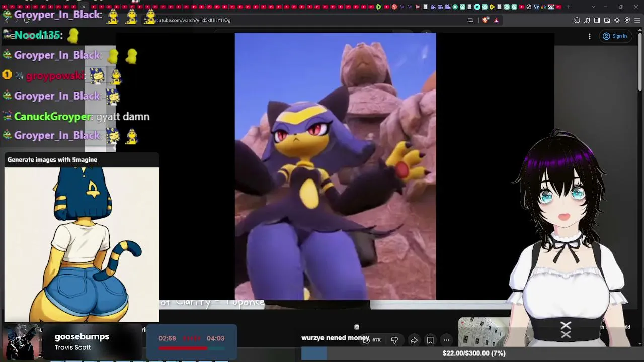Expand the tab search dropdown arrow
644x362 pixels.
click(593, 7)
